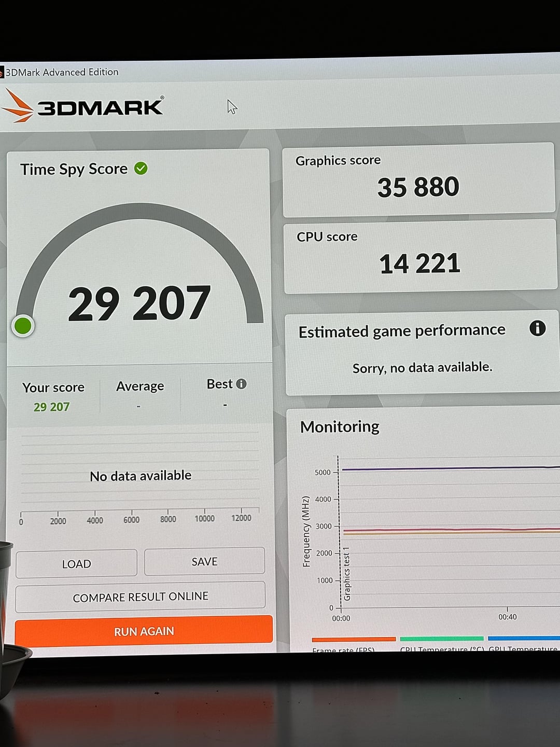Click the 00:40 time axis label

[x=507, y=617]
